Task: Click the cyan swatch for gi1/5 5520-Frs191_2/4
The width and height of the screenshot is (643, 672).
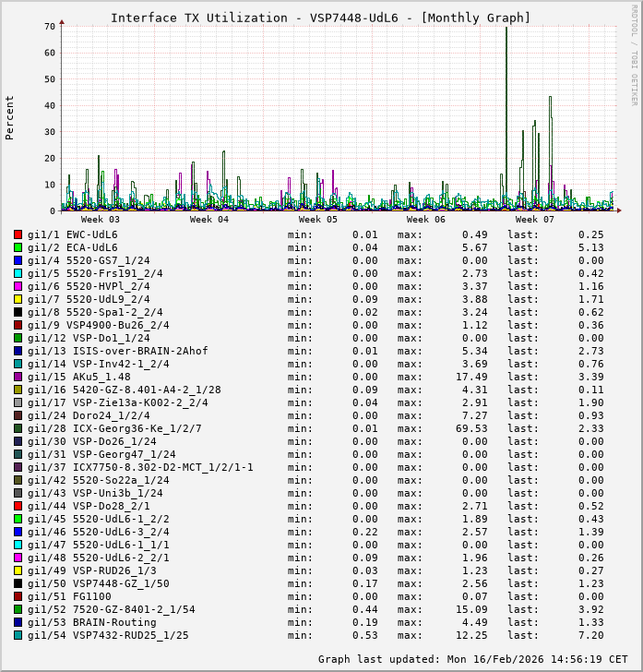Action: pyautogui.click(x=18, y=273)
